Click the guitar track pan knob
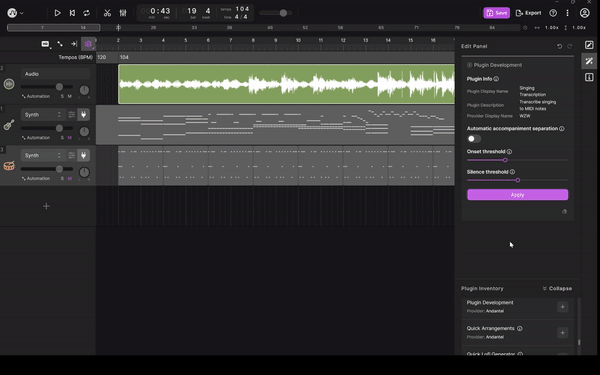600x375 pixels. 84,132
